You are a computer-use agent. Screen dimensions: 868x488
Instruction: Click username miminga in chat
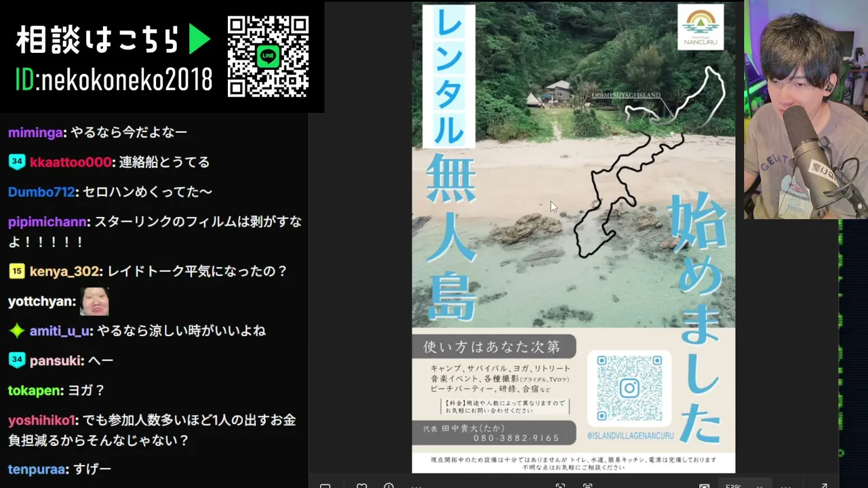click(35, 132)
